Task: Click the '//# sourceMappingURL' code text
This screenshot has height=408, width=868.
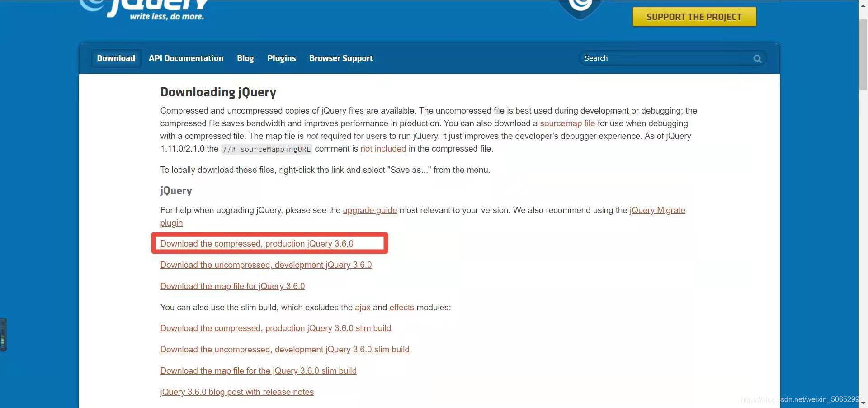Action: pyautogui.click(x=266, y=149)
